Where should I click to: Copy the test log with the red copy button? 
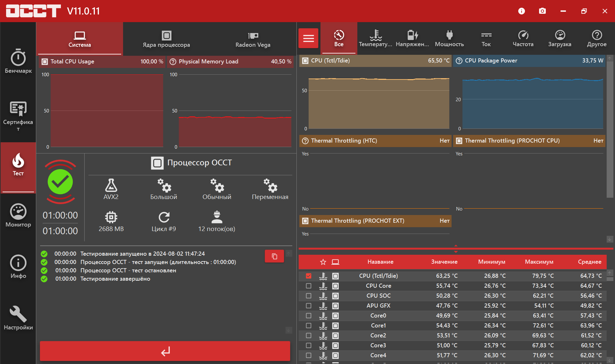(274, 256)
